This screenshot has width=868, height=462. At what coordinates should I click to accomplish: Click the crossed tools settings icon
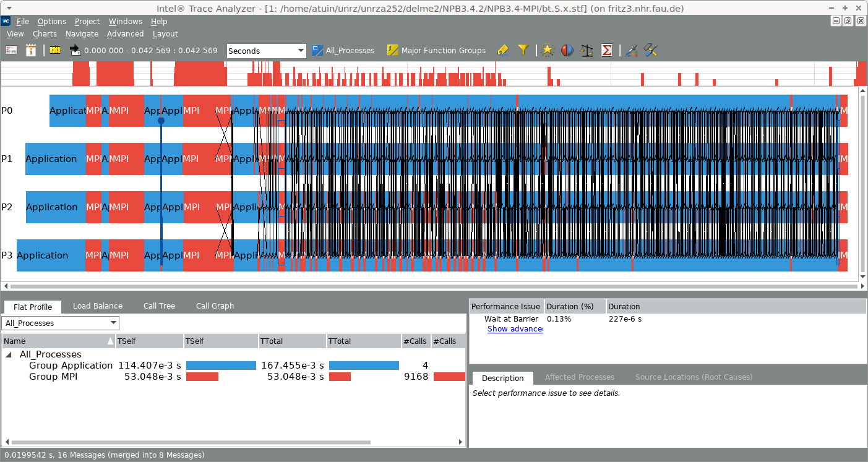(650, 50)
